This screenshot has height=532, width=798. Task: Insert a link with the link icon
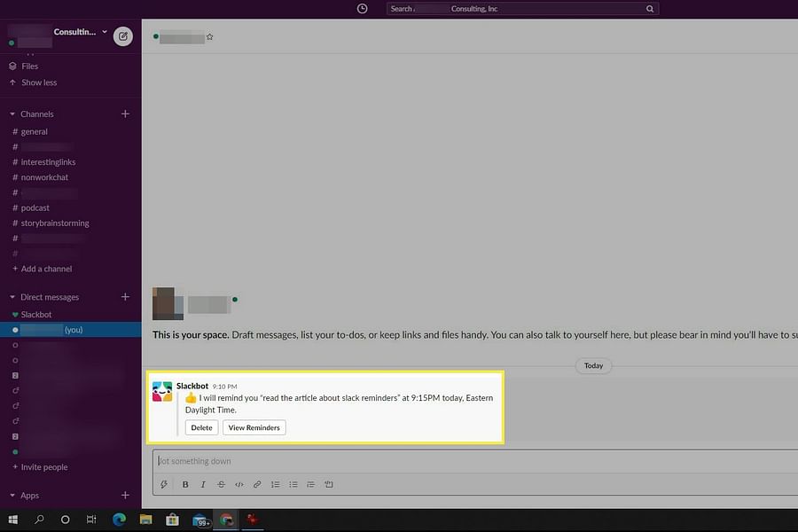(257, 484)
